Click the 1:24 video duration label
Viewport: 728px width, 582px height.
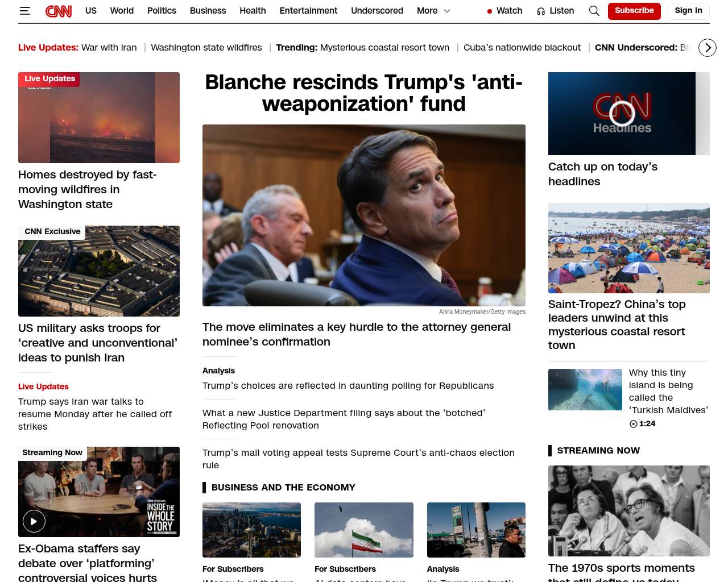[643, 423]
